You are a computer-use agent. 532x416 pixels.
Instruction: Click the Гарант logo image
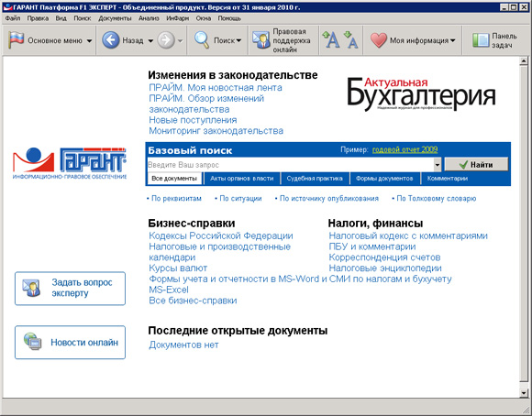coord(70,163)
